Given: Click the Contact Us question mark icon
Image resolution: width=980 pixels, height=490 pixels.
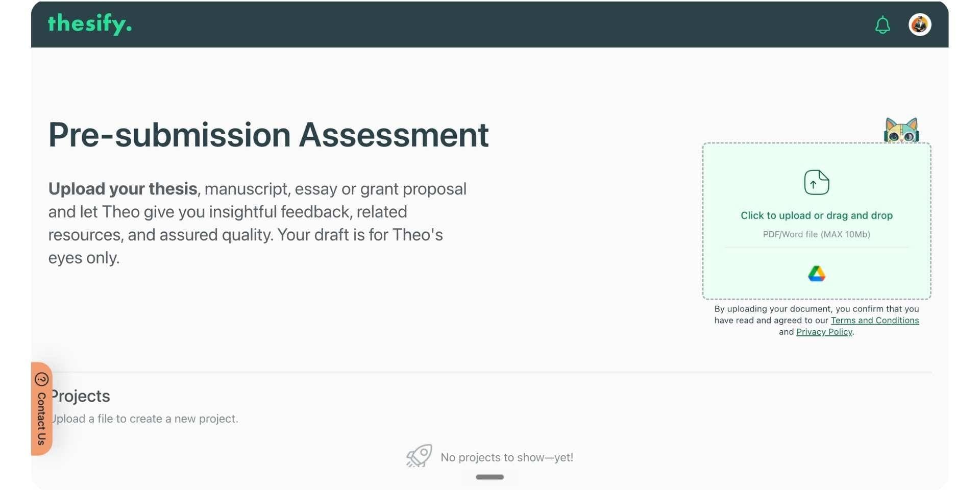Looking at the screenshot, I should 41,379.
